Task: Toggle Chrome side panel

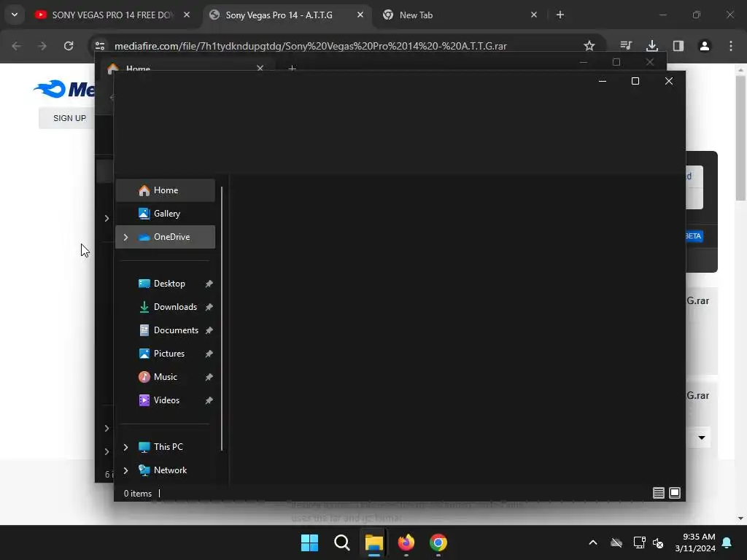Action: (678, 46)
